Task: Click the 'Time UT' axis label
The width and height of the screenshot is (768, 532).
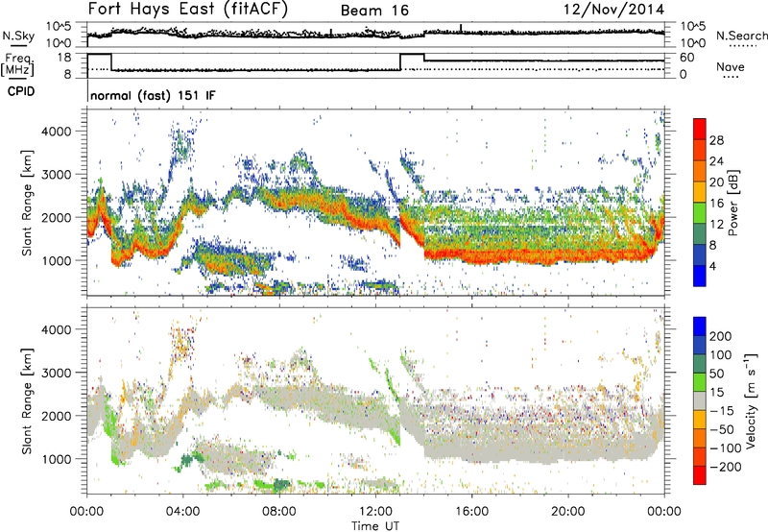Action: click(375, 525)
